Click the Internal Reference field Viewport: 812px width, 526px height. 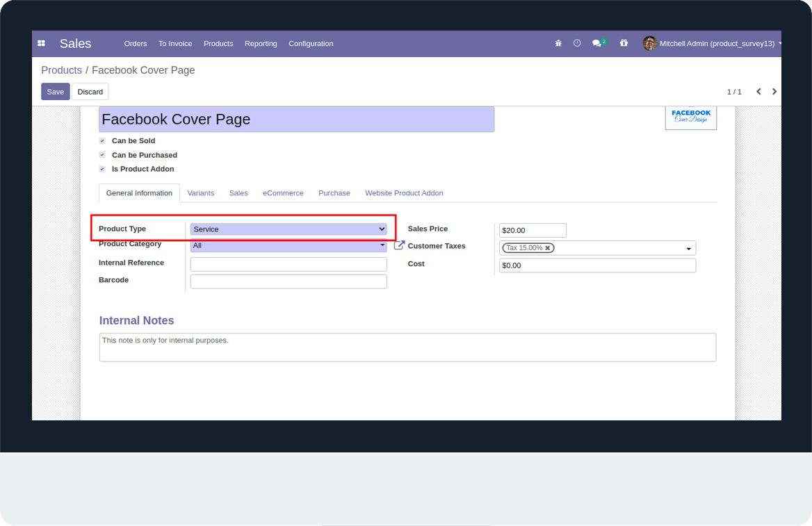click(289, 264)
